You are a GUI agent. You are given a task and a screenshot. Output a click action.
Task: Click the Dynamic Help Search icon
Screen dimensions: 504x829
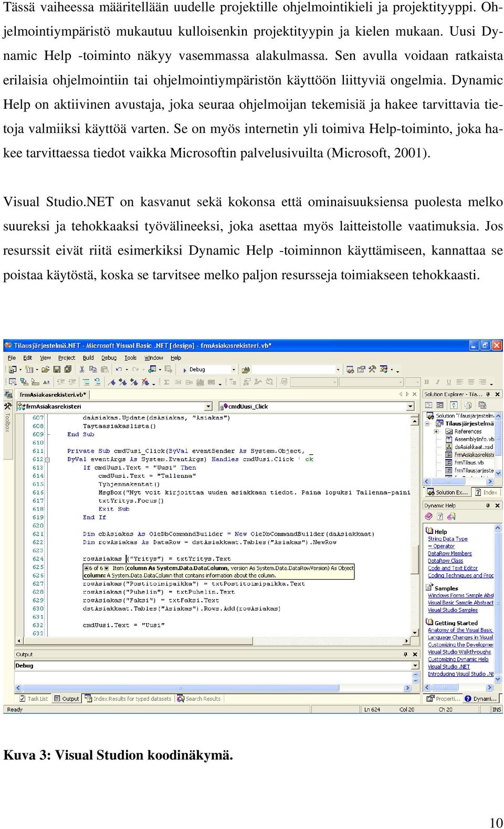[x=451, y=517]
